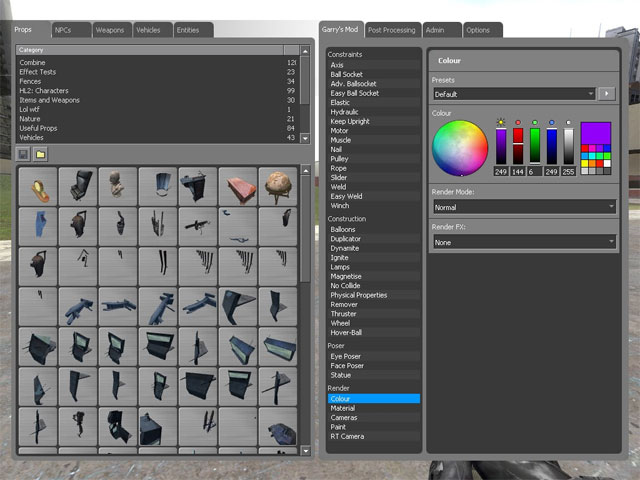Click the red channel value field 144
Viewport: 640px width, 480px height.
point(518,172)
